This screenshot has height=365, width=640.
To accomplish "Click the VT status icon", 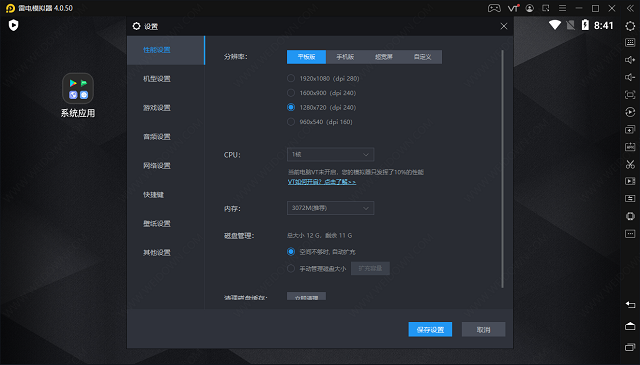I will (513, 8).
